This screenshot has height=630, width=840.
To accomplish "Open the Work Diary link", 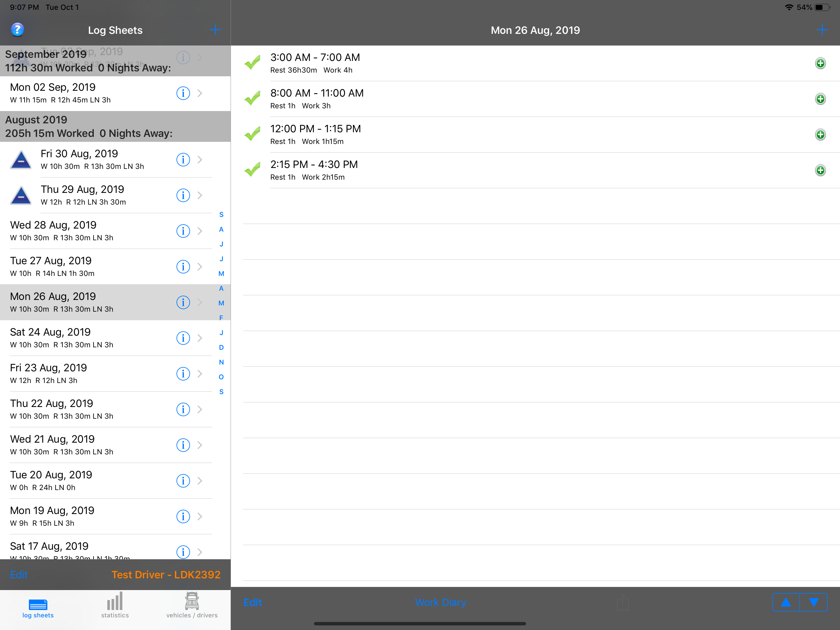I will click(441, 603).
